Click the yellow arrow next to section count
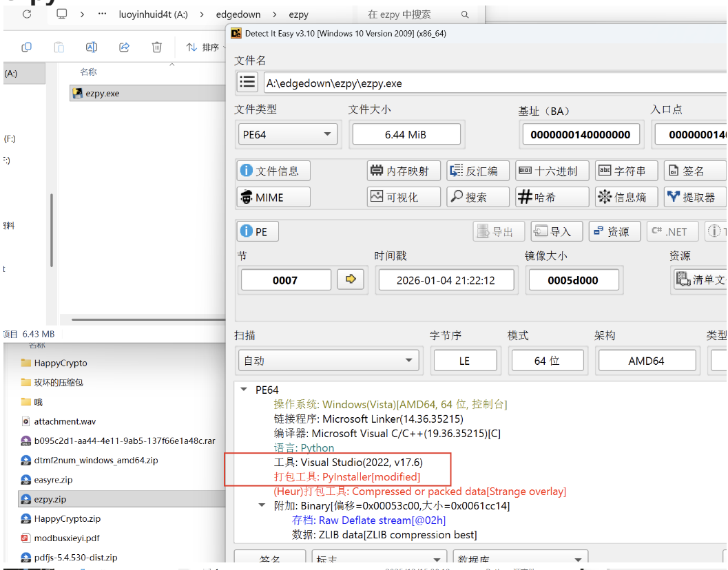Screen dimensions: 728x570 (351, 279)
